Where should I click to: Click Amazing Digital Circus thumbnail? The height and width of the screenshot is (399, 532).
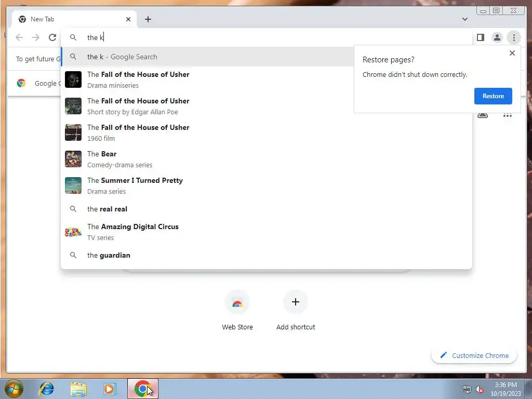(x=73, y=232)
